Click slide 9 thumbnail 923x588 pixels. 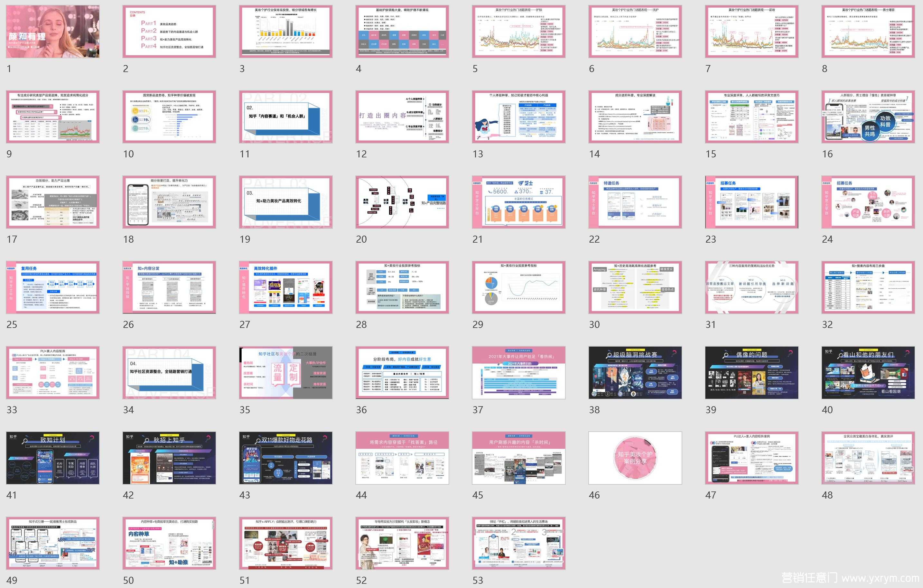(52, 117)
